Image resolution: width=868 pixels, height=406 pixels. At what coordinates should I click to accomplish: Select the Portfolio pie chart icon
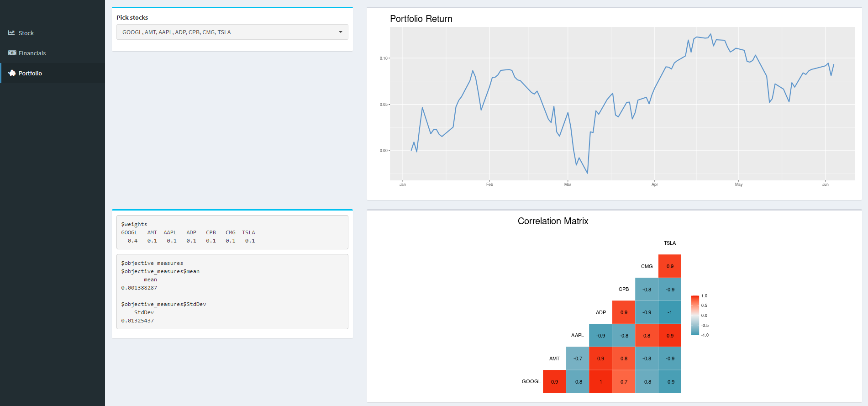pyautogui.click(x=11, y=73)
